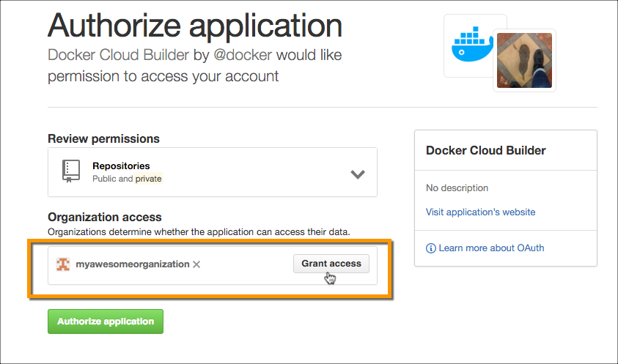Click the Authorize application page title
The height and width of the screenshot is (364, 618).
point(195,26)
